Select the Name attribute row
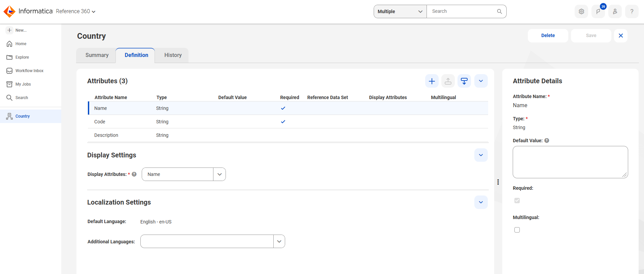Screen dimensions: 644x274 pos(288,108)
